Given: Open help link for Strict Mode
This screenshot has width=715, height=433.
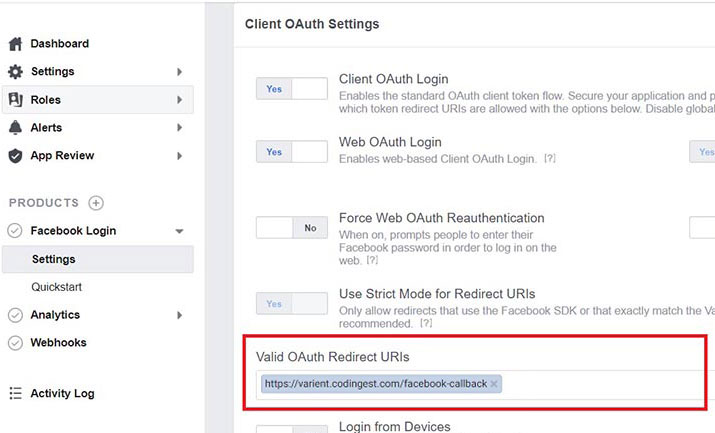Looking at the screenshot, I should tap(425, 324).
